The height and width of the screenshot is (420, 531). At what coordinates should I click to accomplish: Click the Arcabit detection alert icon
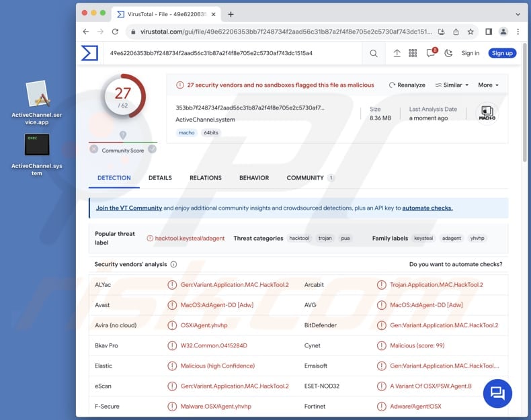point(382,285)
